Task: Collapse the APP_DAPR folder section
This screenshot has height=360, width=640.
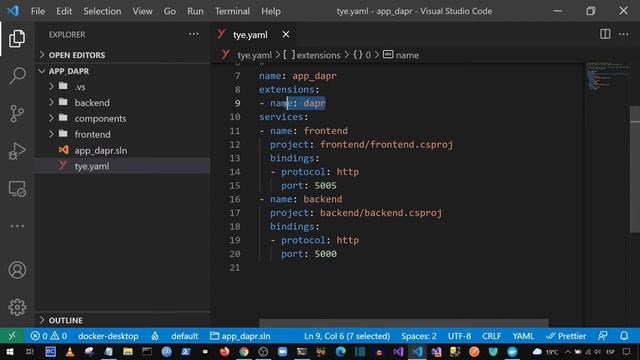Action: (122, 71)
